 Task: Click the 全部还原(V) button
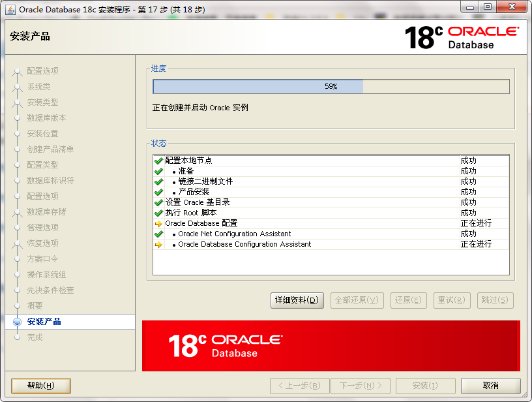point(357,300)
